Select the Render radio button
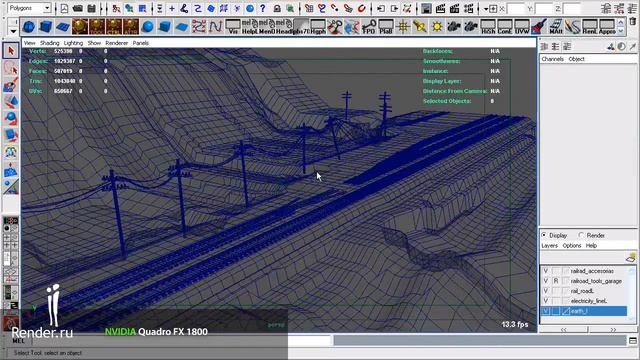The image size is (640, 360). tap(581, 235)
